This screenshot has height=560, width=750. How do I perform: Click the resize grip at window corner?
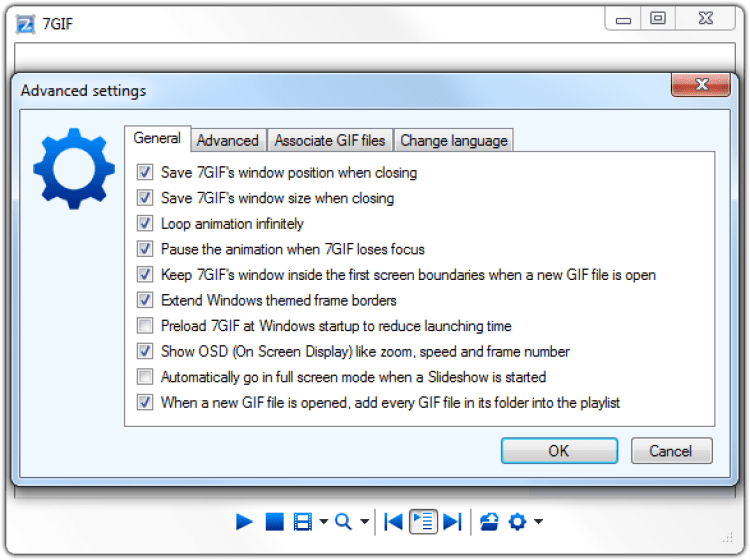(728, 538)
